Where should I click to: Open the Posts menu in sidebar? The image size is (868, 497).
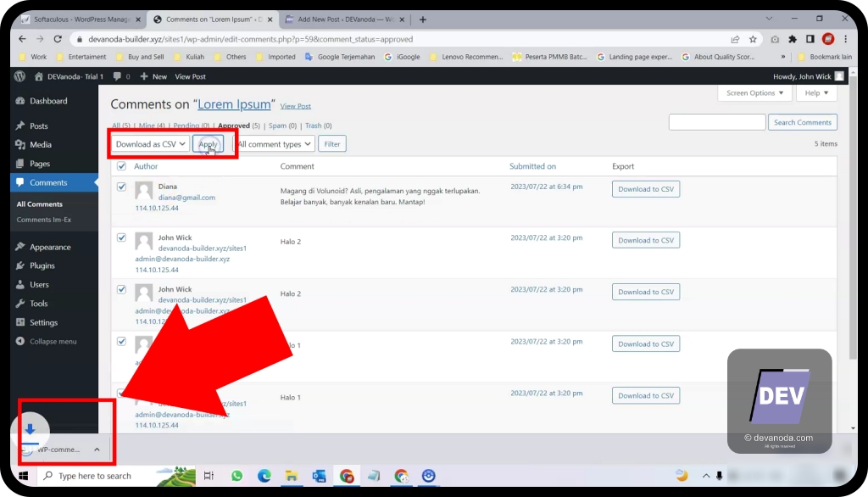pos(39,126)
